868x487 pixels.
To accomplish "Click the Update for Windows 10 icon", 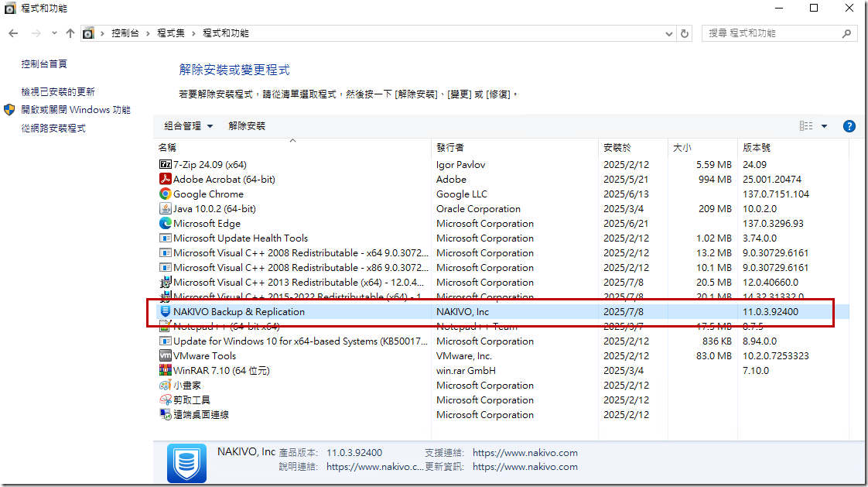I will point(165,341).
